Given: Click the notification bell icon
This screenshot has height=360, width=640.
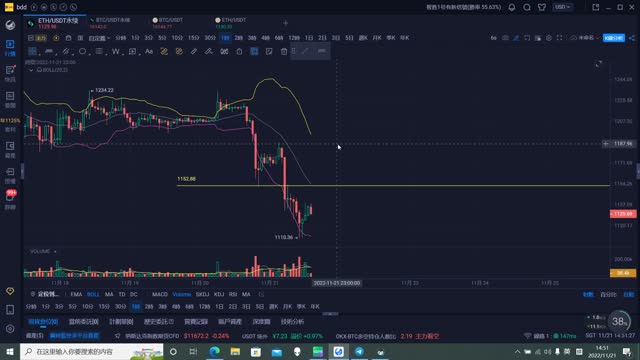Looking at the screenshot, I should coord(511,7).
